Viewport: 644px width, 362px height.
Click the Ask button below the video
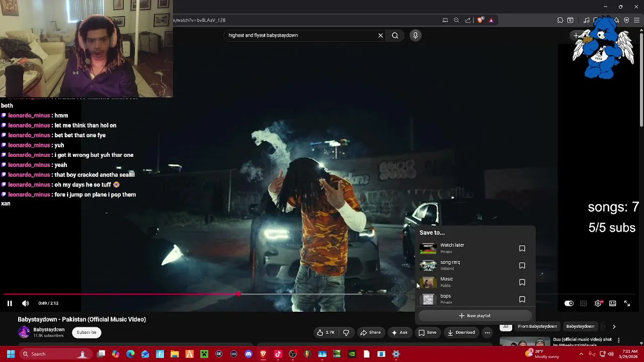399,332
